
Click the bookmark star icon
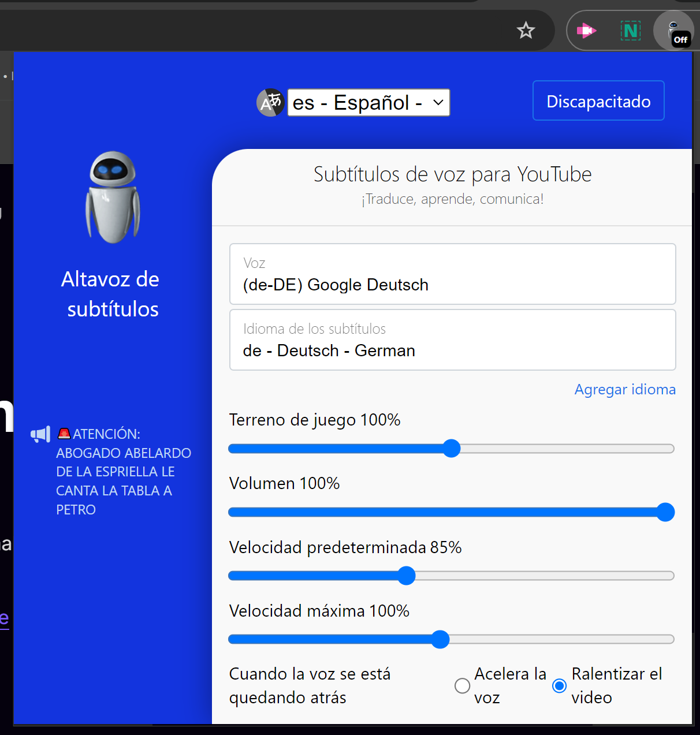pyautogui.click(x=526, y=30)
